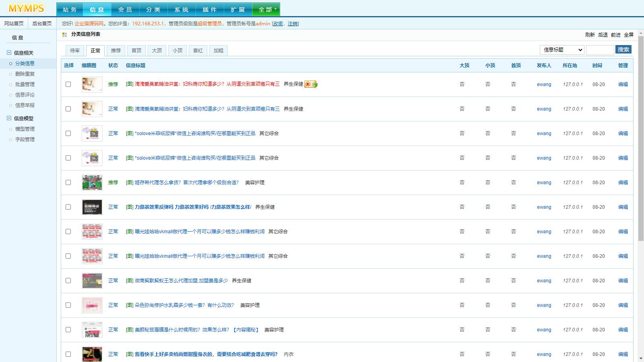644x362 pixels.
Task: Open the QR code thumbnail of first solove listing
Action: pos(92,134)
